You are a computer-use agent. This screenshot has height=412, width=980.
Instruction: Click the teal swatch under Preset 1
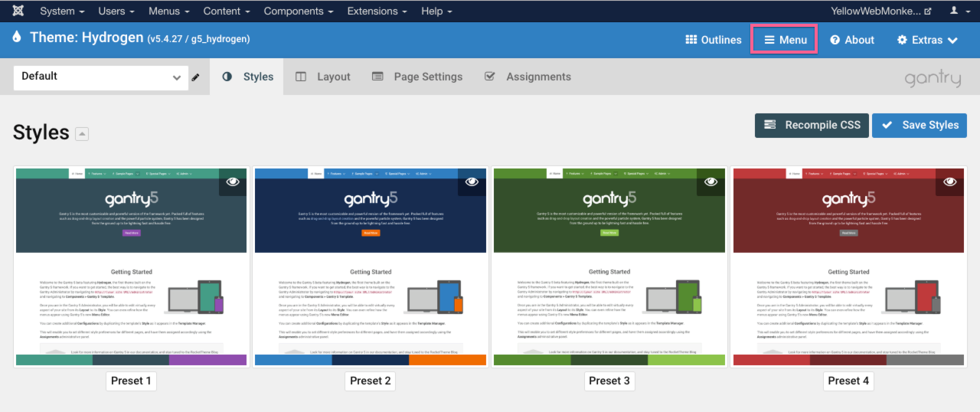54,360
